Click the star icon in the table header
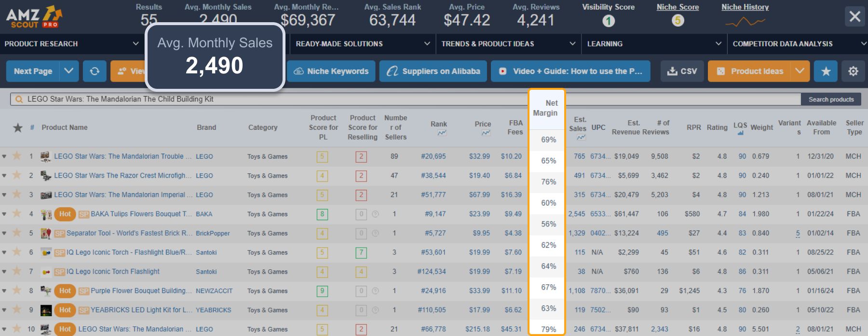This screenshot has height=336, width=868. (x=18, y=127)
